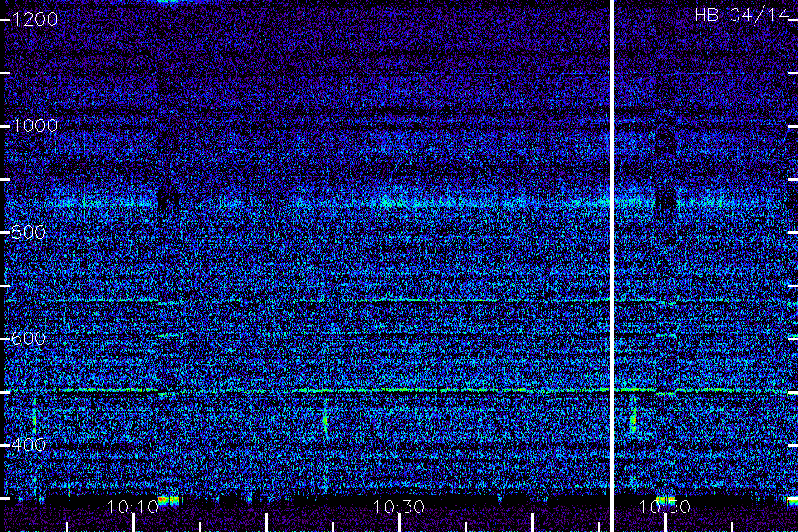Click the 400 frequency axis label

(x=28, y=445)
